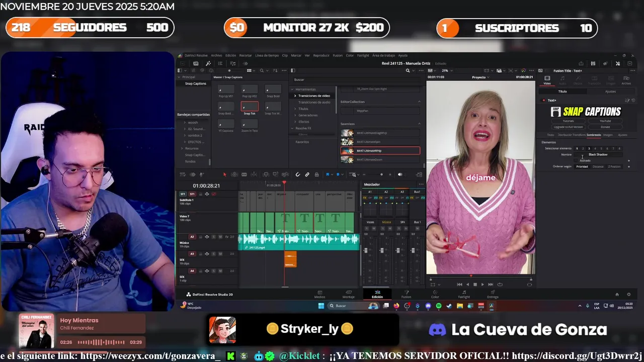
Task: Open the Metadata panel icon
Action: [x=605, y=63]
